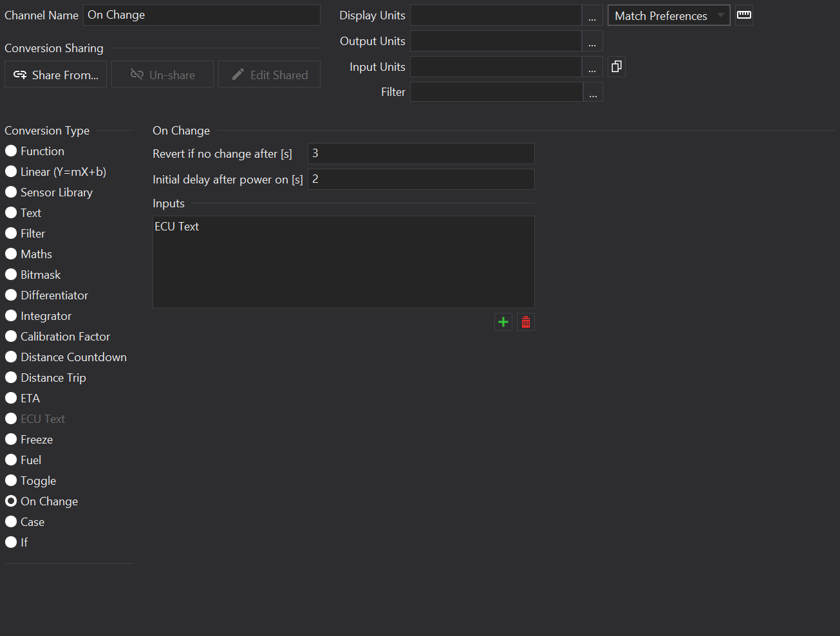Choose the Case conversion type
The width and height of the screenshot is (840, 636).
[x=11, y=522]
